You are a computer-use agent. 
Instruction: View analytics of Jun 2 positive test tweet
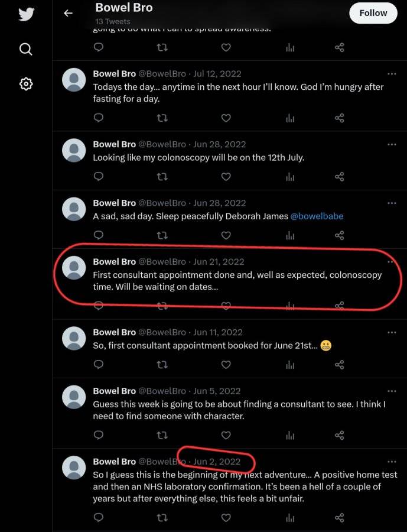coord(290,517)
